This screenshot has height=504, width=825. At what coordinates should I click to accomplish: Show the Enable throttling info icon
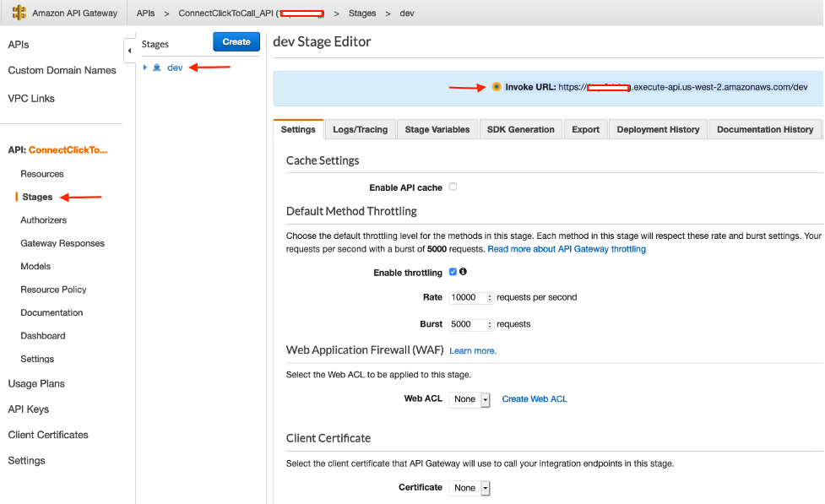[463, 272]
